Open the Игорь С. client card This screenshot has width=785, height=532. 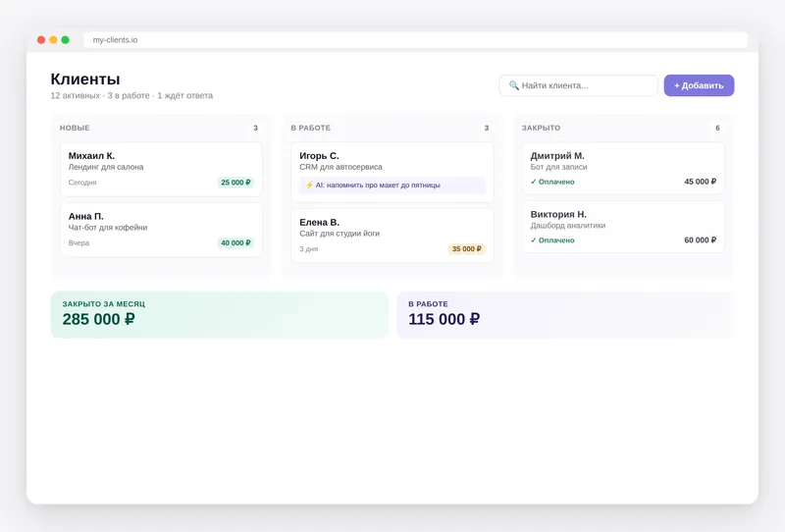(392, 173)
